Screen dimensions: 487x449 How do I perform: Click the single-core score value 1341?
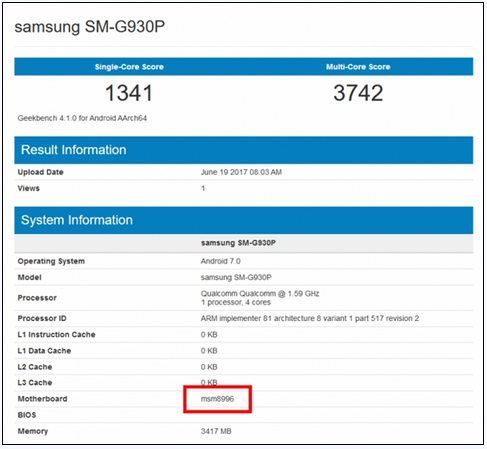(129, 93)
